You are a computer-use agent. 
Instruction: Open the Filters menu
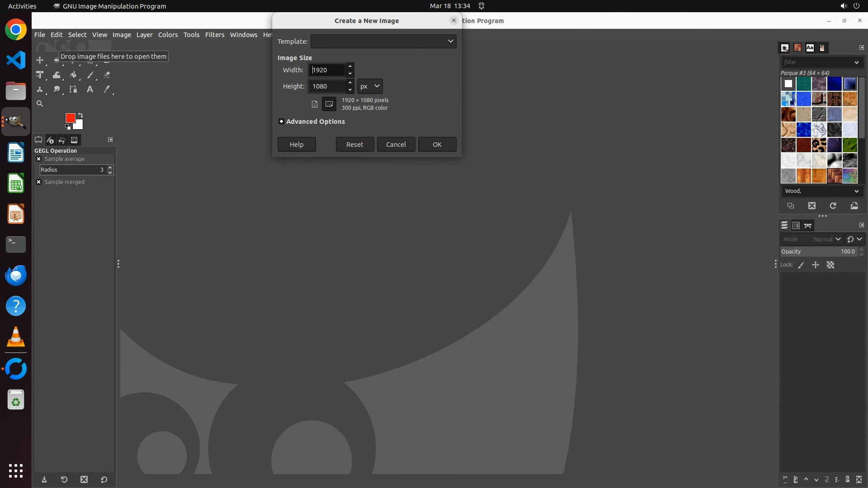[214, 35]
